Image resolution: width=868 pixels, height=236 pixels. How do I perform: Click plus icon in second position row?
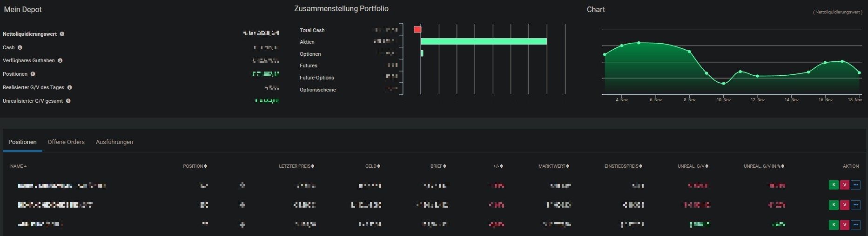(x=242, y=205)
